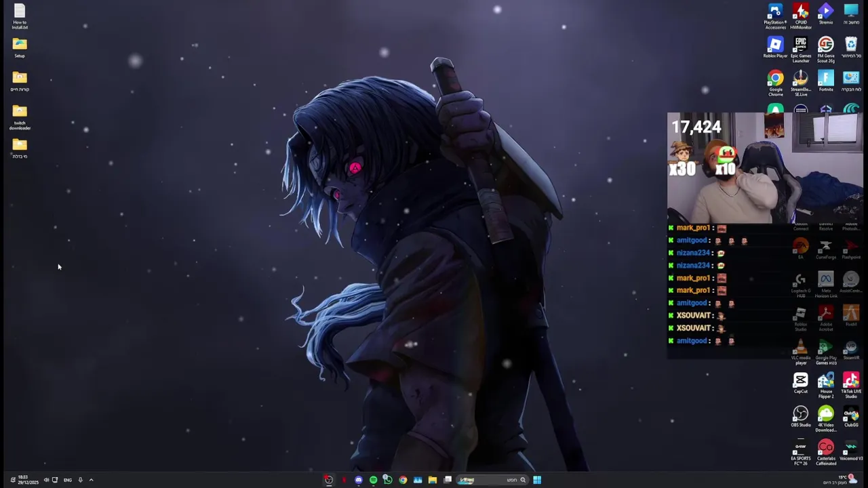The image size is (868, 488).
Task: Launch Voicemod V3 desktop shortcut
Action: pyautogui.click(x=851, y=451)
